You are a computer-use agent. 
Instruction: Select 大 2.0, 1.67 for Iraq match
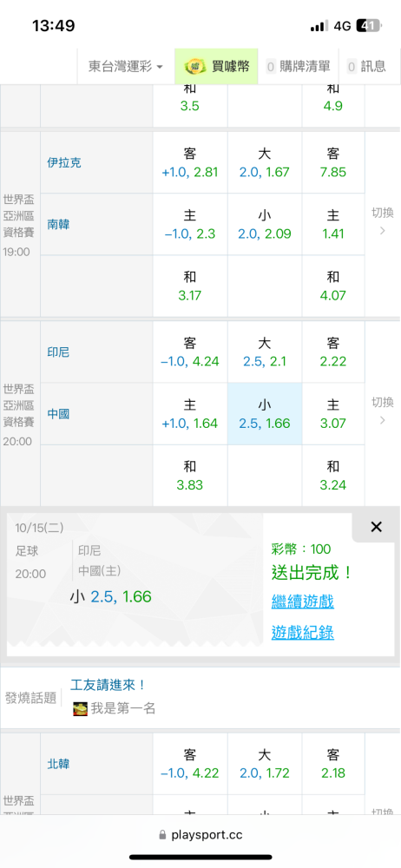click(x=265, y=163)
